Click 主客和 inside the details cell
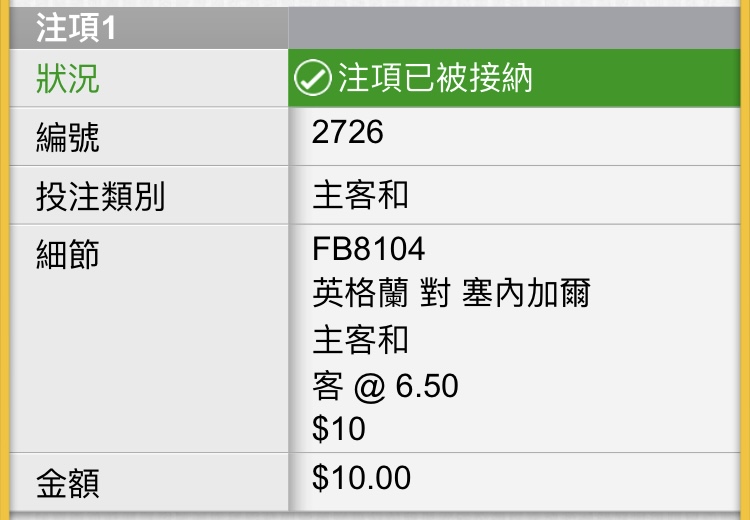The width and height of the screenshot is (750, 520). [x=360, y=339]
